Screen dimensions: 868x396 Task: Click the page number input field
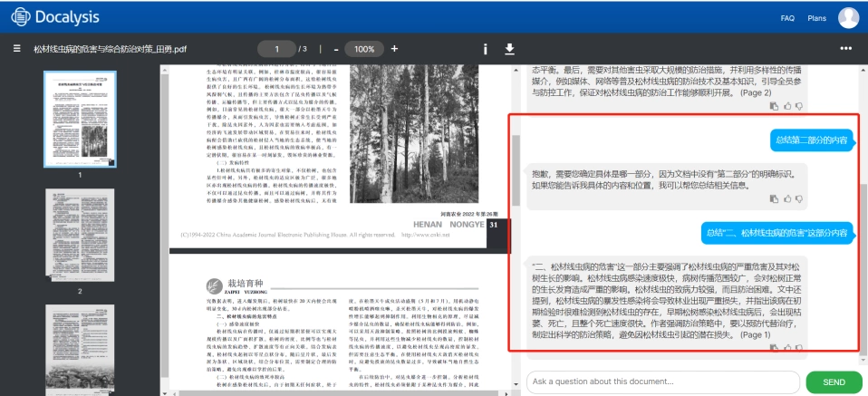pos(276,49)
